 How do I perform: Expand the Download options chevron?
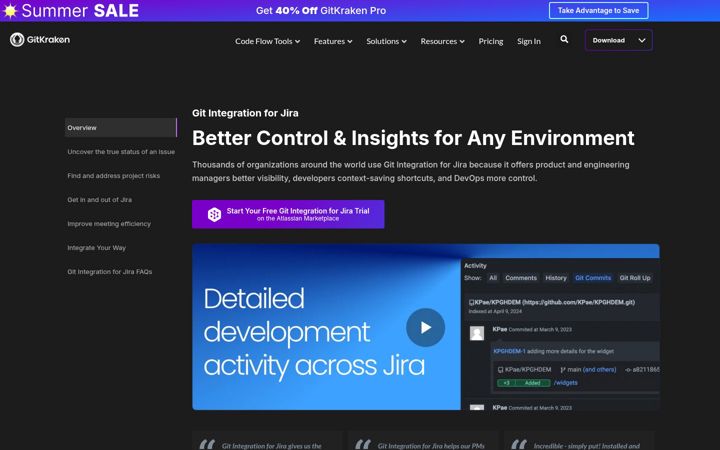click(x=642, y=40)
